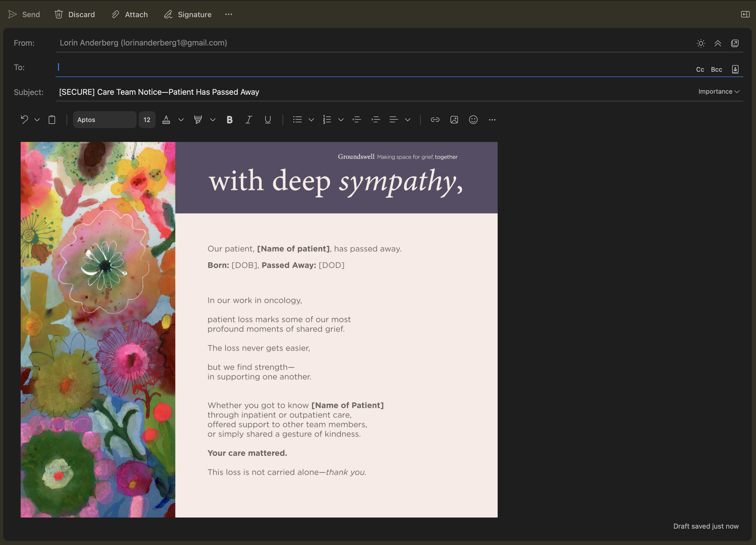Click the "[DOD]" placeholder
This screenshot has width=756, height=545.
coord(332,265)
